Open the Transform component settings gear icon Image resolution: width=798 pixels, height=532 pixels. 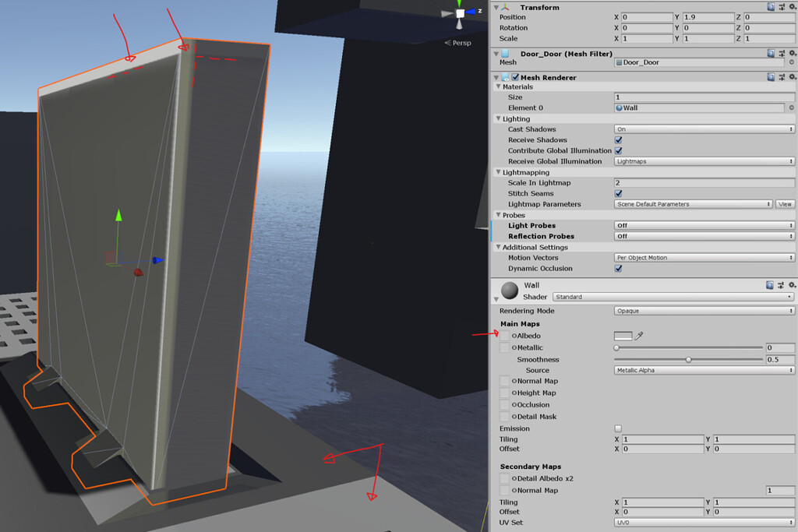click(x=793, y=7)
